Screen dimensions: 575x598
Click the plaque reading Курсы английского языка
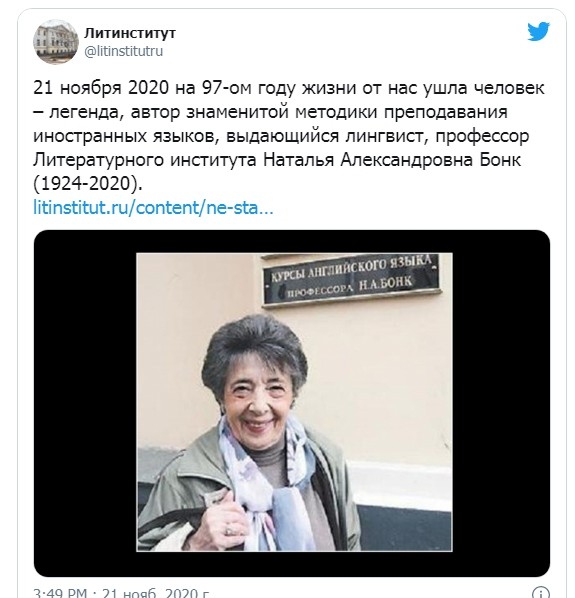(x=351, y=281)
